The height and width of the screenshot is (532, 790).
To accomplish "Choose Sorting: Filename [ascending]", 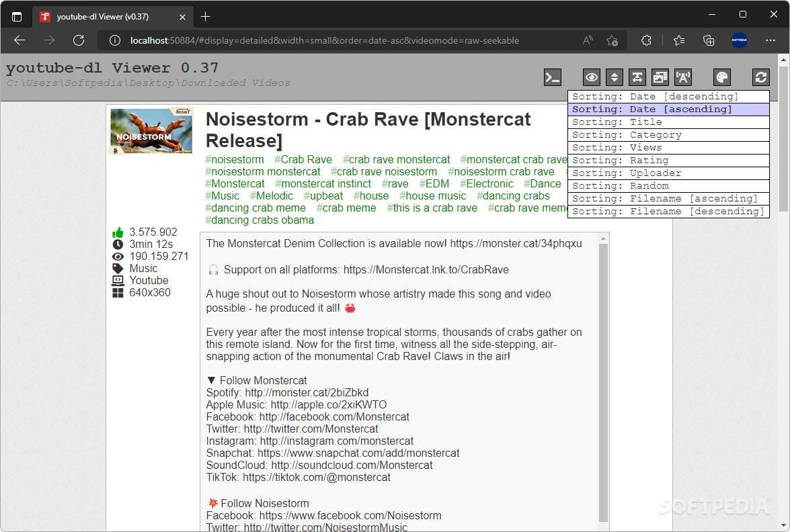I will [x=668, y=199].
